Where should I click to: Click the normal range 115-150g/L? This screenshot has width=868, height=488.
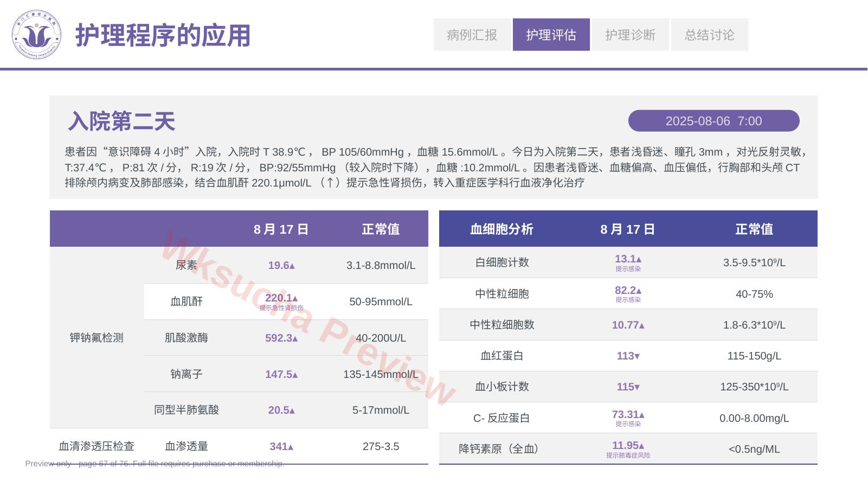754,356
